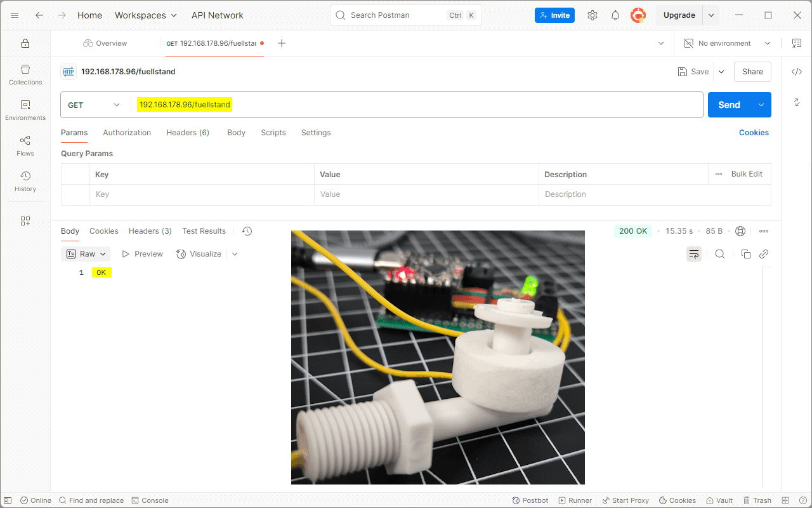The image size is (812, 508).
Task: Open the Flows sidebar icon
Action: click(25, 145)
